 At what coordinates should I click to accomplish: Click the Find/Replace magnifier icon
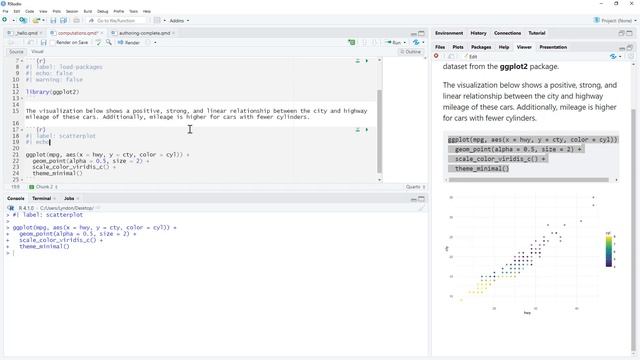[x=109, y=42]
